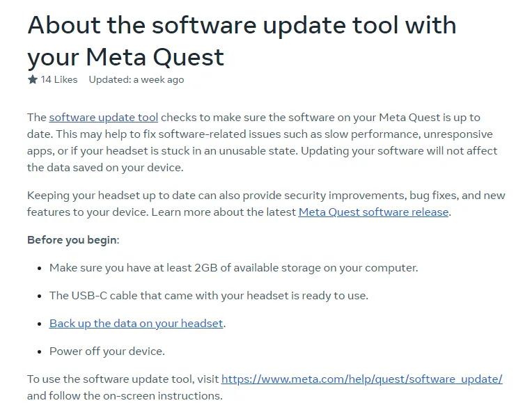Open the "software update tool" link
This screenshot has height=403, width=532.
coord(104,117)
